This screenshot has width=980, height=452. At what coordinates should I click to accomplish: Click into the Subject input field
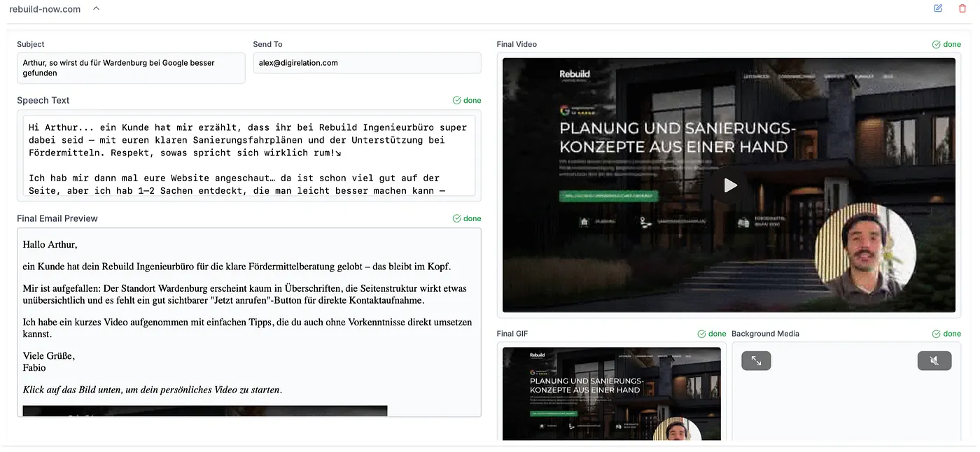[x=130, y=67]
